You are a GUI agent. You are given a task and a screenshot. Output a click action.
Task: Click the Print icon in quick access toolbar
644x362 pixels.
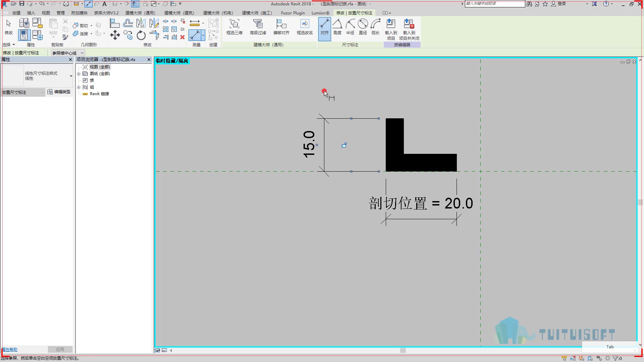pos(66,4)
